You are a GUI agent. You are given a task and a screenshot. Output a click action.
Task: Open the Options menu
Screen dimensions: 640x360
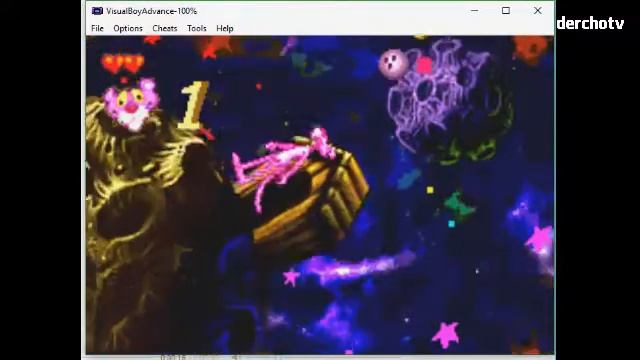(x=128, y=28)
